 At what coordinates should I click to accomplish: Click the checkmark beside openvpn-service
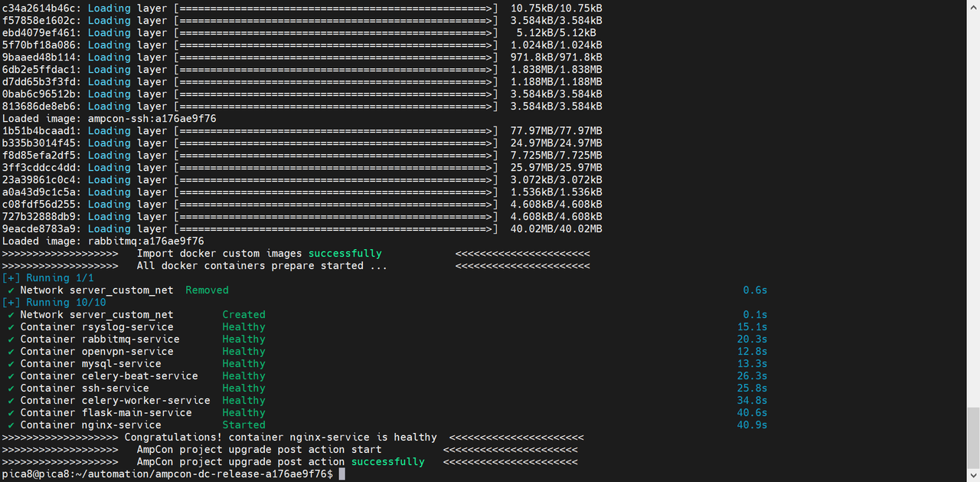click(x=11, y=352)
